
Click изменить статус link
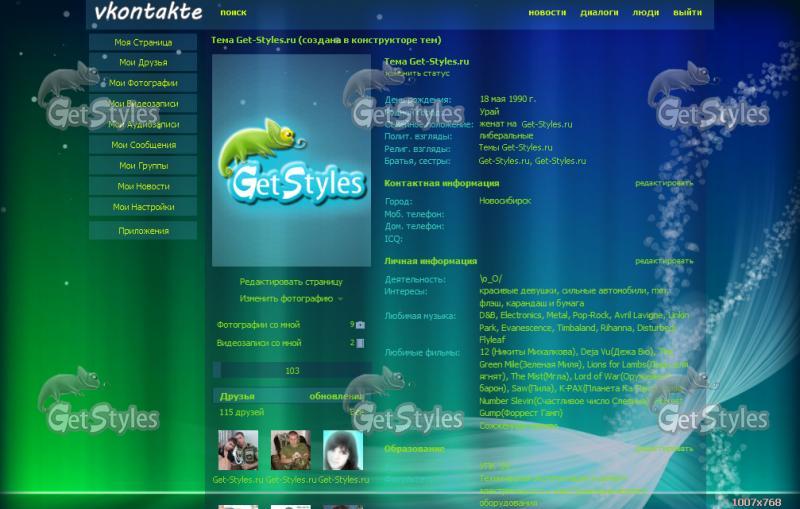(417, 73)
